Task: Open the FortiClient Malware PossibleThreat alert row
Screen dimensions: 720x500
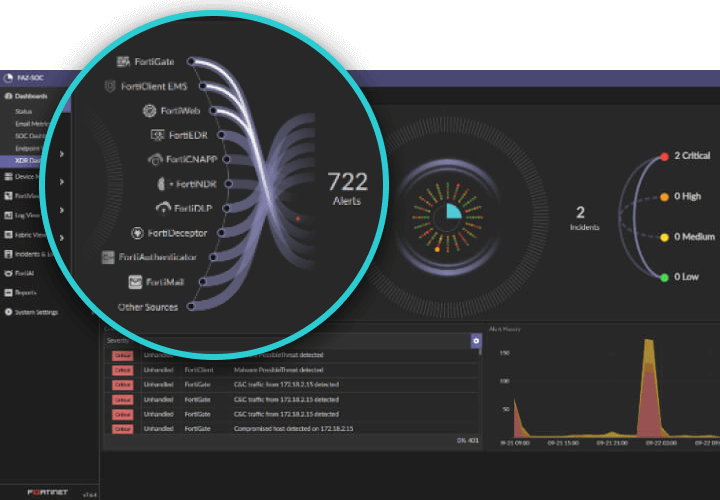Action: click(292, 370)
